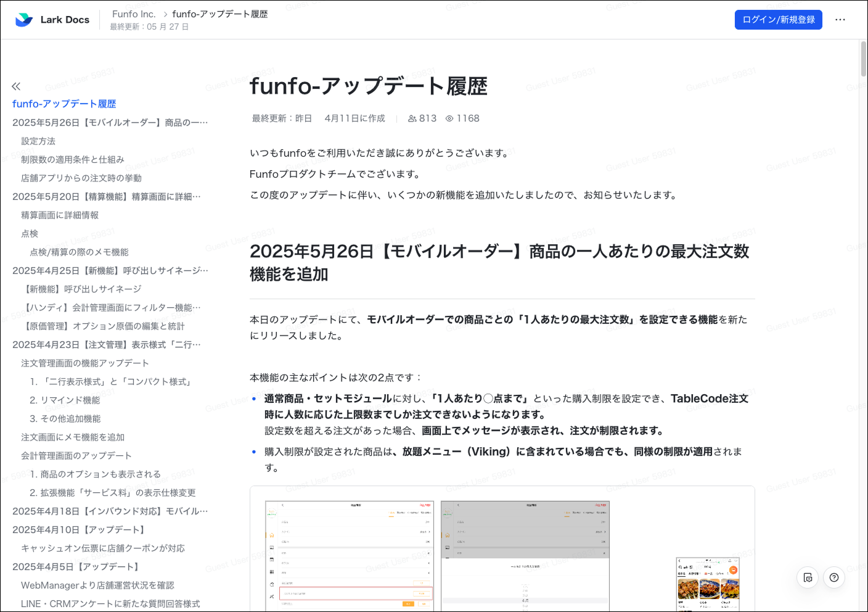Viewport: 868px width, 612px height.
Task: Click funfo-アップデート履歴 breadcrumb title
Action: (220, 14)
